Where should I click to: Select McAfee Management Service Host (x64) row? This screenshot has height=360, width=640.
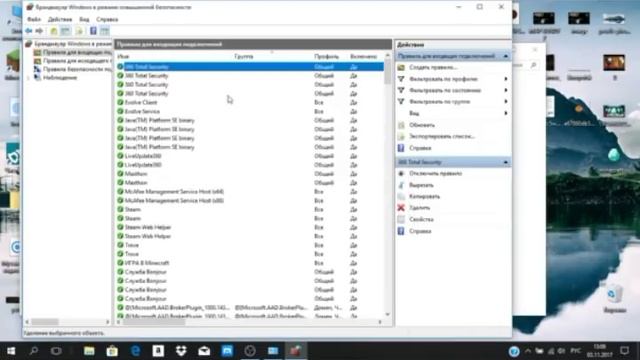click(249, 191)
